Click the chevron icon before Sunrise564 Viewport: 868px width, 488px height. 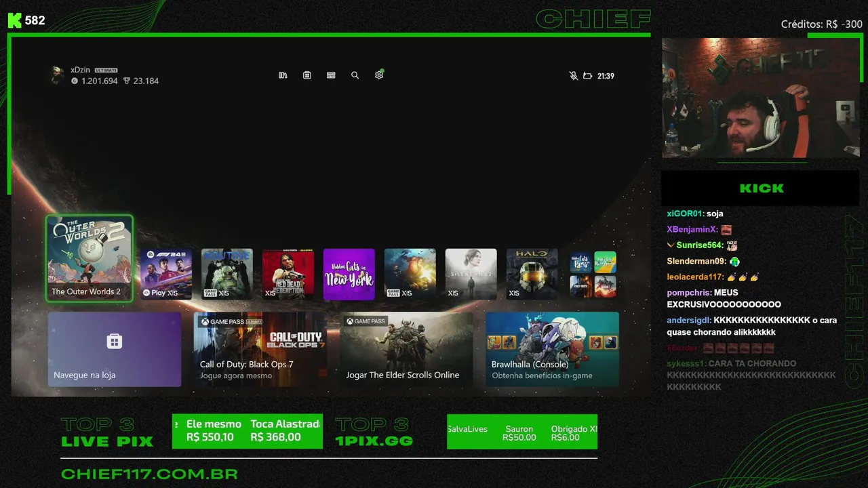point(671,245)
